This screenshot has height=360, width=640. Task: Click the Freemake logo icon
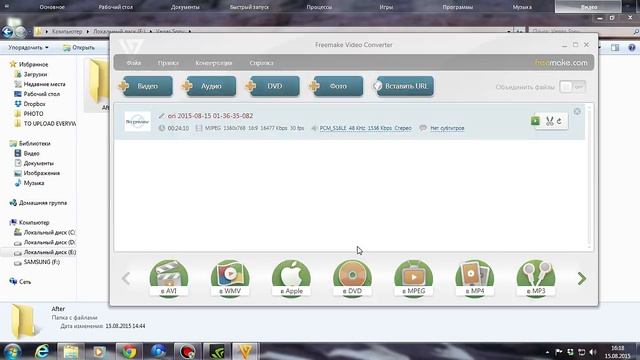pyautogui.click(x=131, y=46)
